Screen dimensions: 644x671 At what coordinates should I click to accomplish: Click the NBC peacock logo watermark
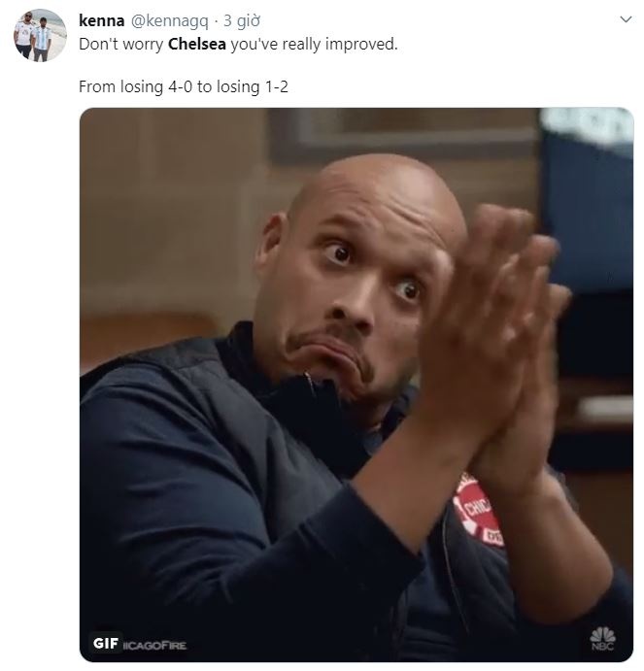603,639
